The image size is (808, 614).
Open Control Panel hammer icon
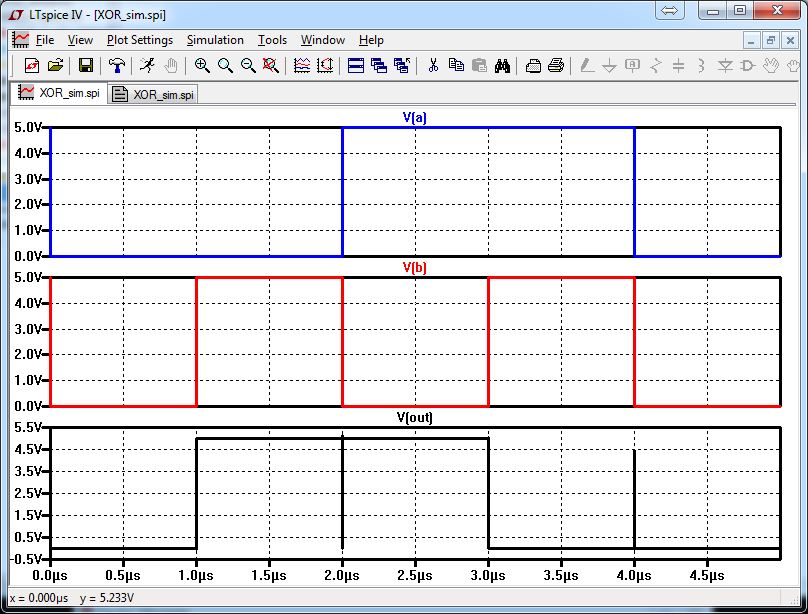coord(117,65)
